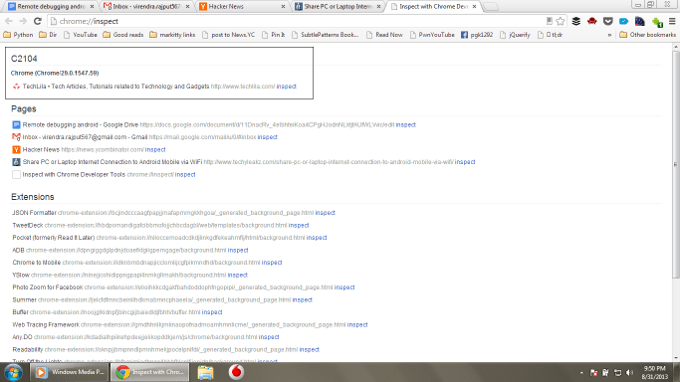Reload the page with the refresh icon
The height and width of the screenshot is (382, 680).
[38, 21]
